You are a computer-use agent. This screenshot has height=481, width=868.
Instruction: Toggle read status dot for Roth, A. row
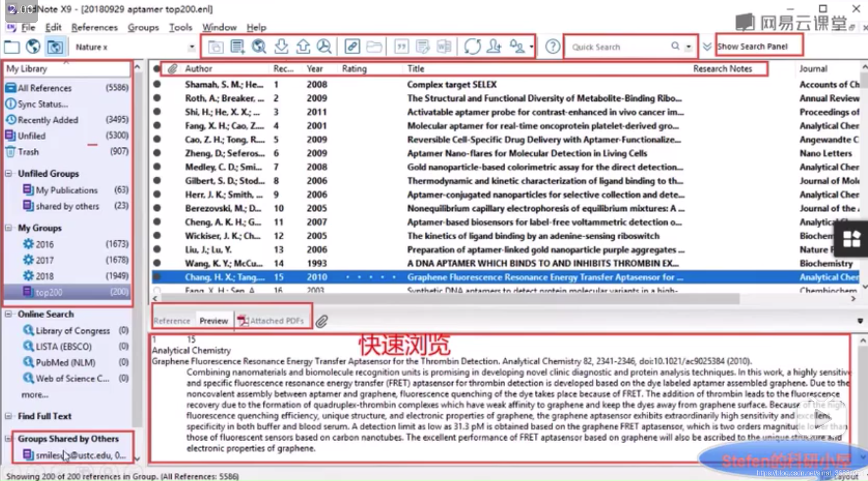157,98
